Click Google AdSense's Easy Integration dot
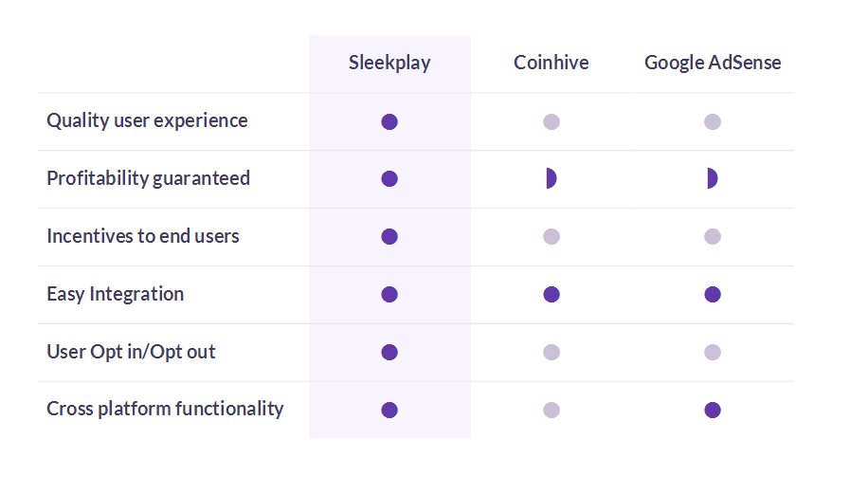 click(713, 295)
